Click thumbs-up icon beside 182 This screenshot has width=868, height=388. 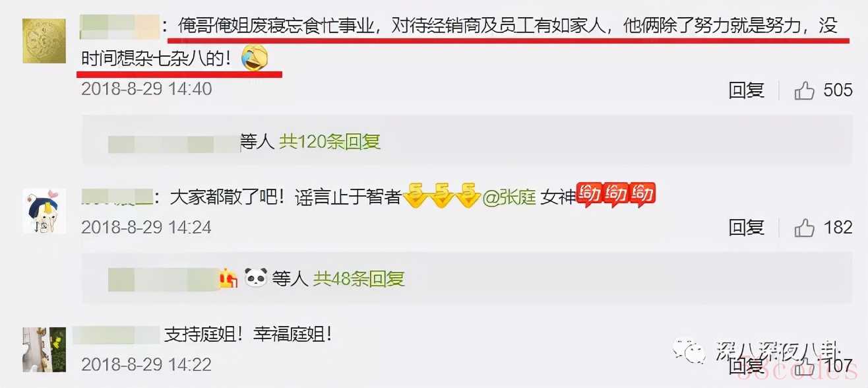click(x=805, y=228)
